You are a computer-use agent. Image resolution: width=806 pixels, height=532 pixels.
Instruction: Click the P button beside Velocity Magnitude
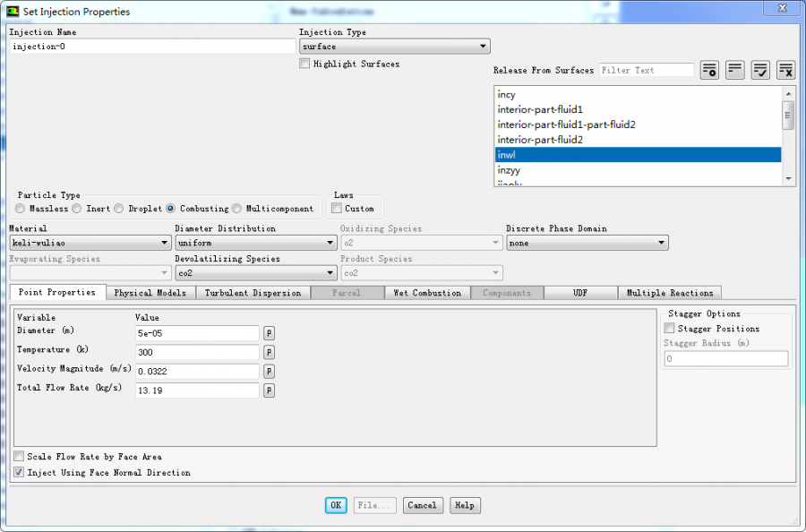[269, 371]
